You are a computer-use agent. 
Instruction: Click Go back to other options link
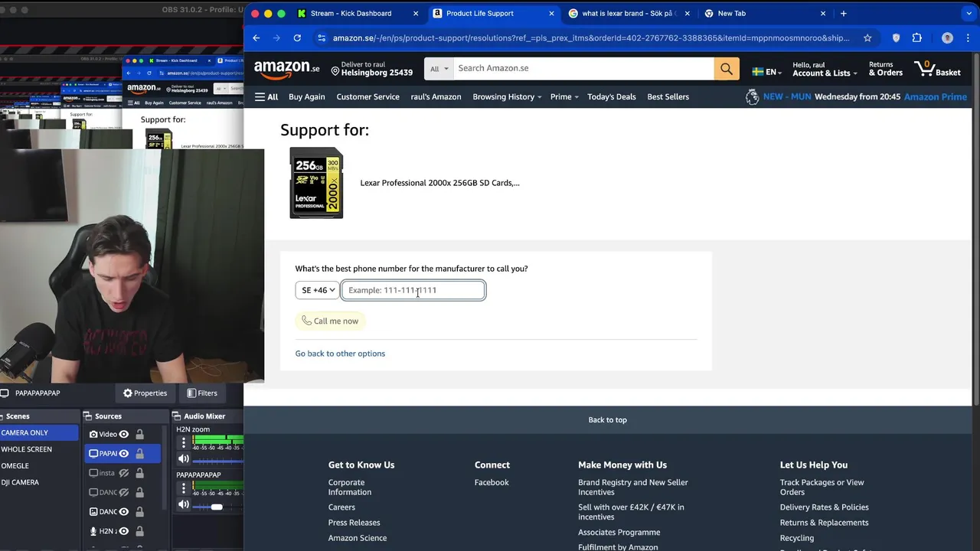pyautogui.click(x=340, y=354)
